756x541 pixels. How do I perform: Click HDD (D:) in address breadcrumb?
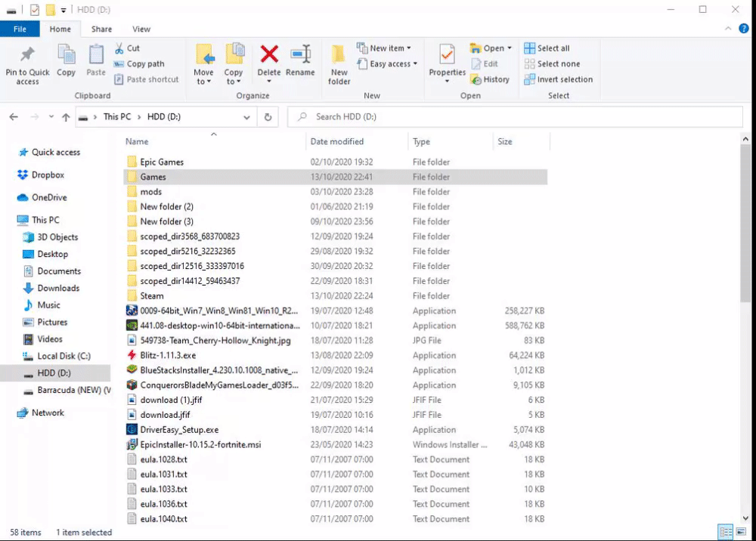click(164, 116)
